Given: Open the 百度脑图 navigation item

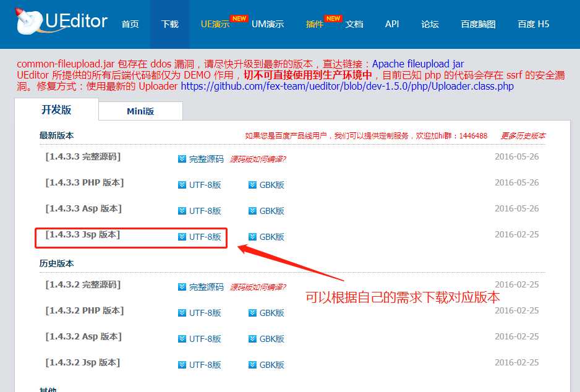Looking at the screenshot, I should (x=478, y=24).
